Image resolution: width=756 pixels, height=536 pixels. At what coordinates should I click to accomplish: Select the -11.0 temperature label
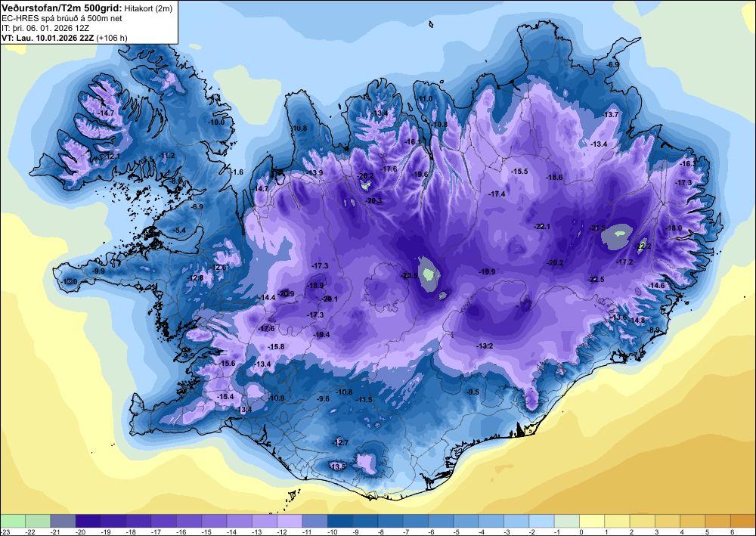425,99
